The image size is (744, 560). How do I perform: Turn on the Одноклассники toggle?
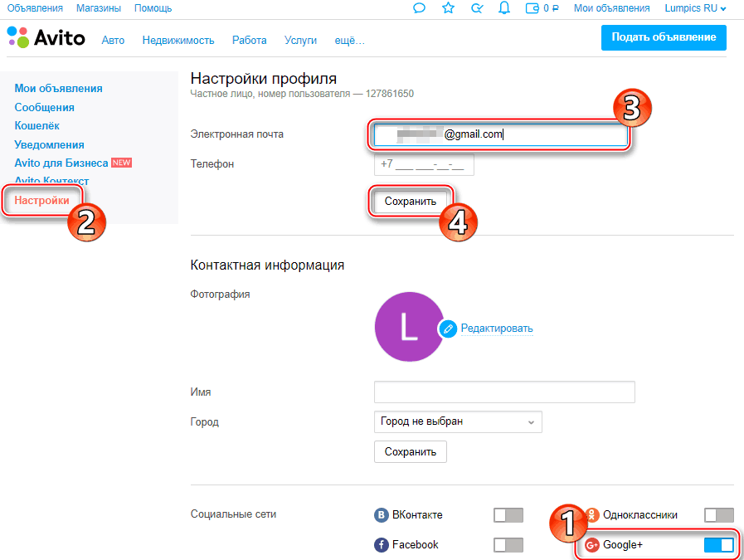pos(718,515)
